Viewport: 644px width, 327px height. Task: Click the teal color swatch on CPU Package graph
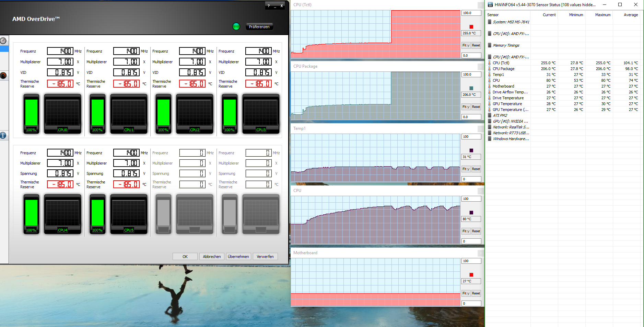pyautogui.click(x=471, y=88)
